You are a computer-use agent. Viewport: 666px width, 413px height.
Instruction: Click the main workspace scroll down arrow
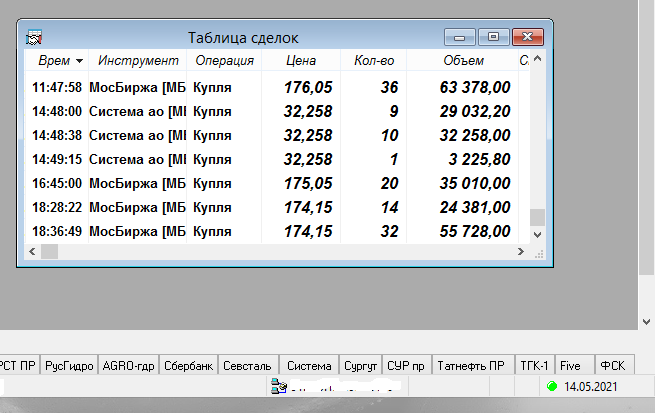tap(646, 322)
